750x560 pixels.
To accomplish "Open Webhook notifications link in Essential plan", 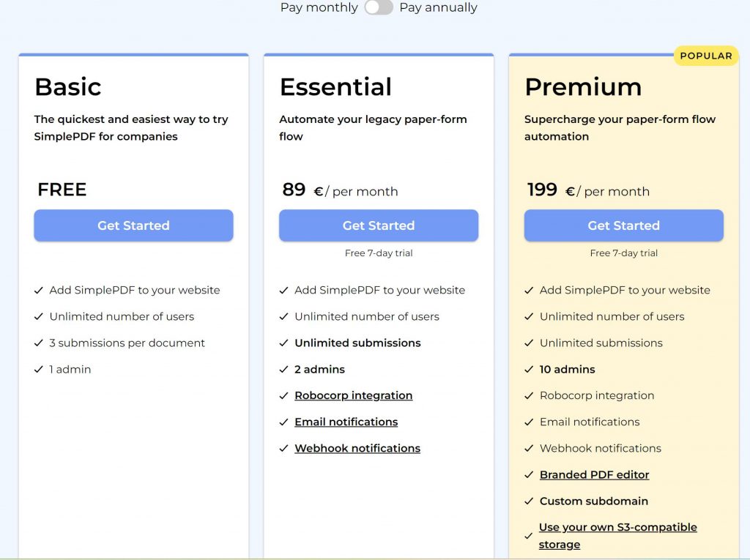I will (x=357, y=448).
